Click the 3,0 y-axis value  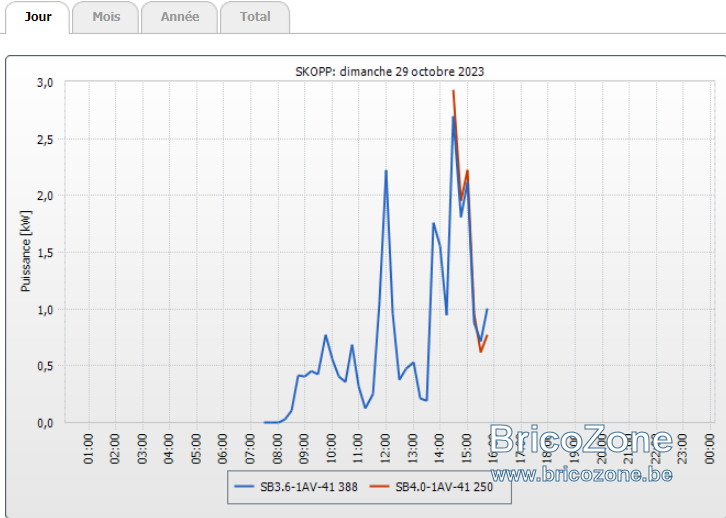tap(45, 83)
